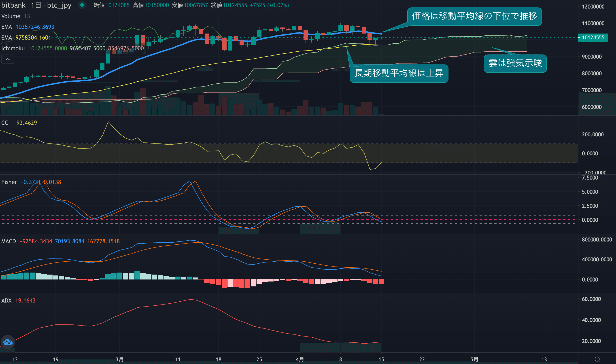
Task: Select the CCI indicator label
Action: (5, 123)
